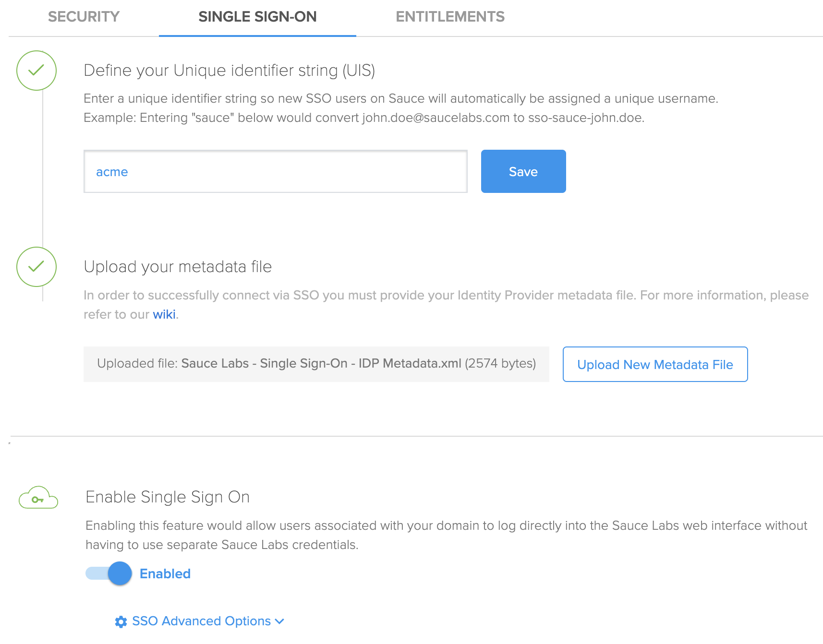The height and width of the screenshot is (644, 823).
Task: Click the chevron next to SSO Advanced Options
Action: 279,622
